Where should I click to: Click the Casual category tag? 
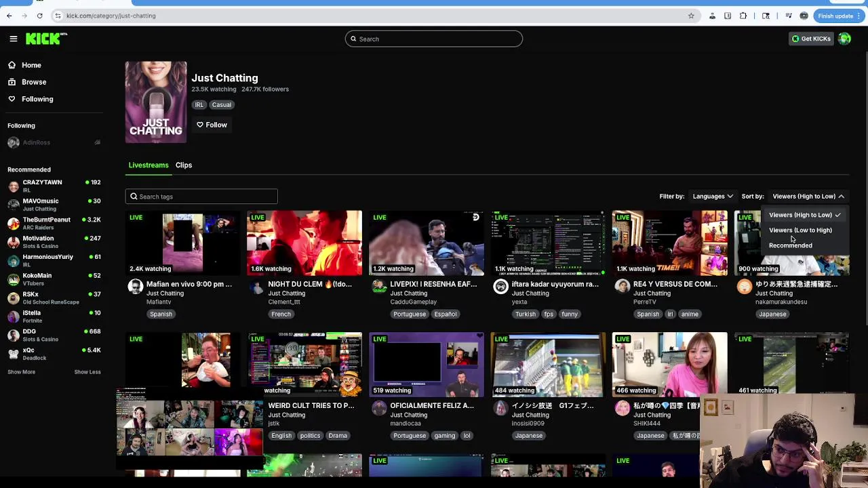(222, 105)
